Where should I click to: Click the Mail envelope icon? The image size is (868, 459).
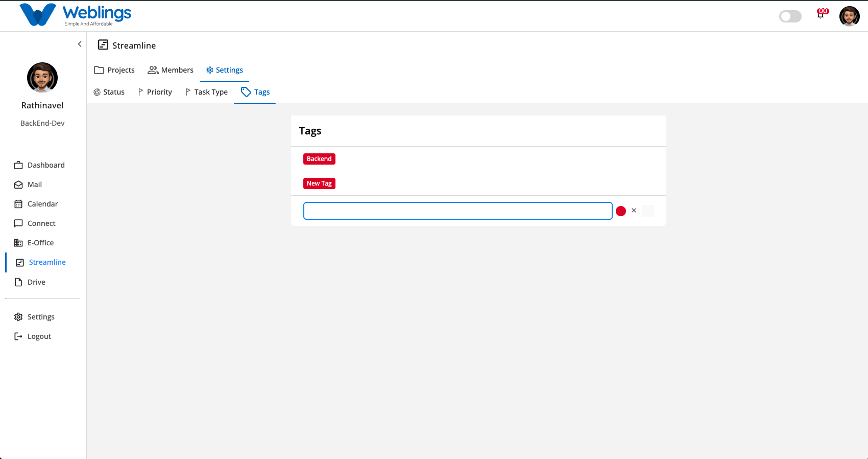tap(18, 185)
